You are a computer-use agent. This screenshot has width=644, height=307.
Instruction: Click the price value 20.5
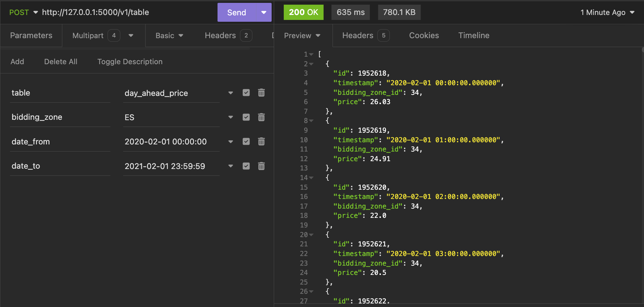tap(378, 273)
